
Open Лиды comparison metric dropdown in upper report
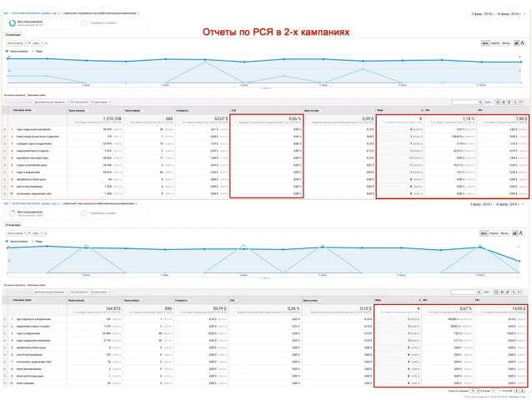coord(38,43)
